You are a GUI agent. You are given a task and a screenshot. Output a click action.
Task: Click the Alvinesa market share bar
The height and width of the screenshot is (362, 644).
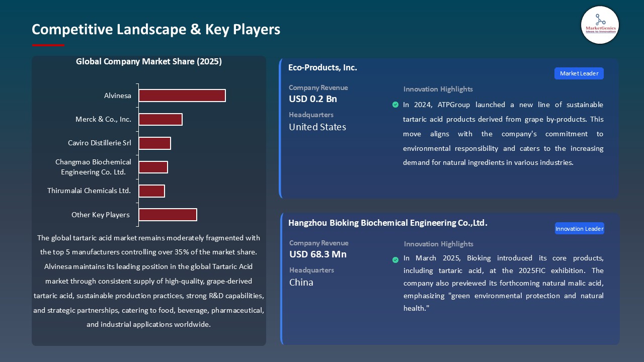click(182, 95)
